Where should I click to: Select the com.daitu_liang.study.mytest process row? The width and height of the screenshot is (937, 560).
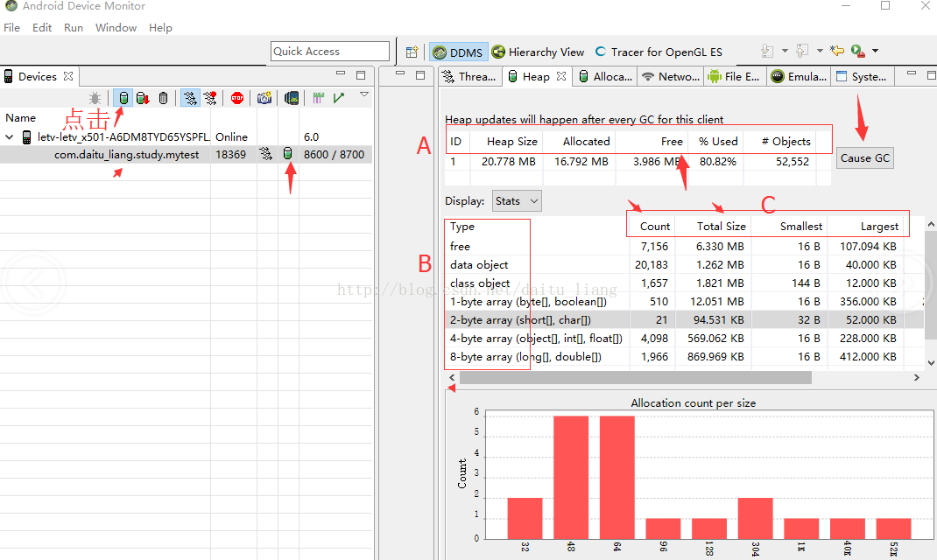[187, 155]
